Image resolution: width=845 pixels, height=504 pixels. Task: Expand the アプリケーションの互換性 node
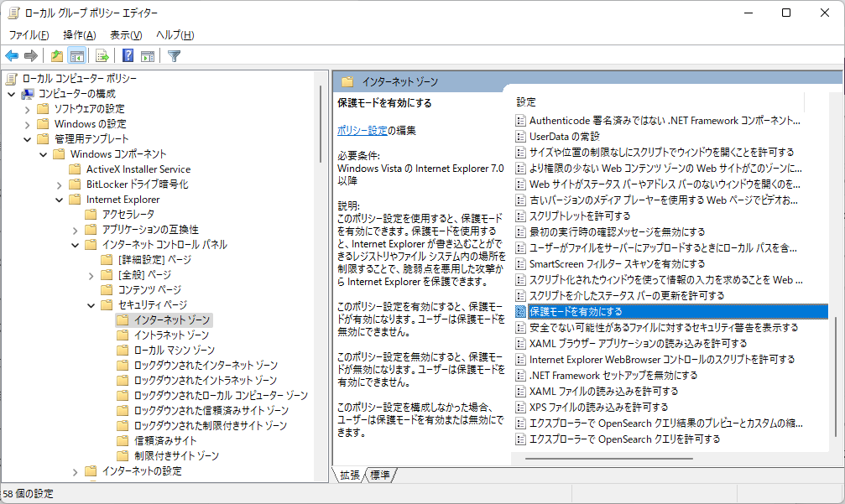(75, 230)
